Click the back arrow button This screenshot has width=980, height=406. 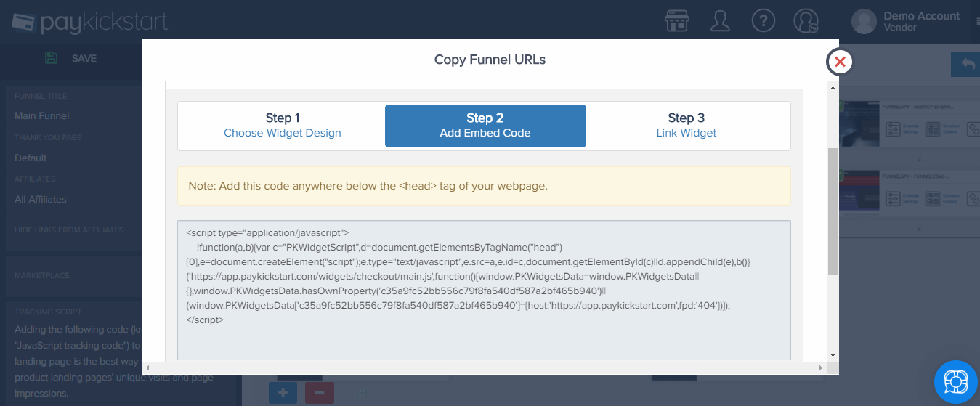click(967, 65)
